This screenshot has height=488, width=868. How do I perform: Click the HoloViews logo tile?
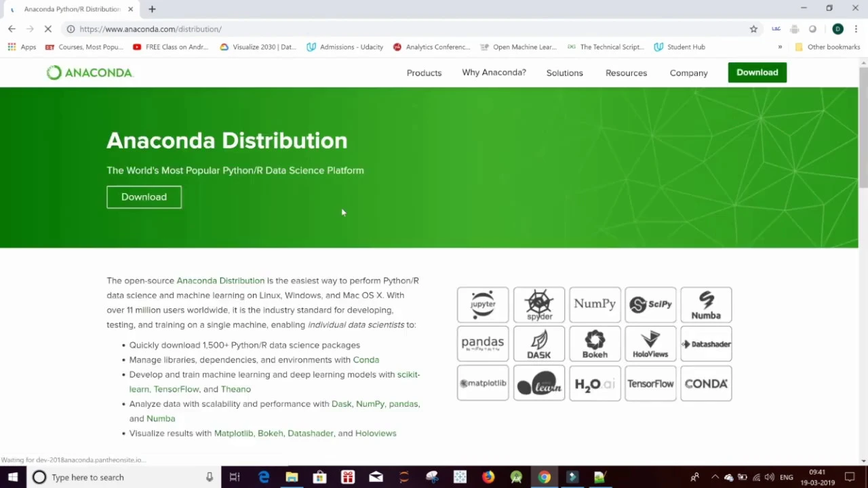650,344
